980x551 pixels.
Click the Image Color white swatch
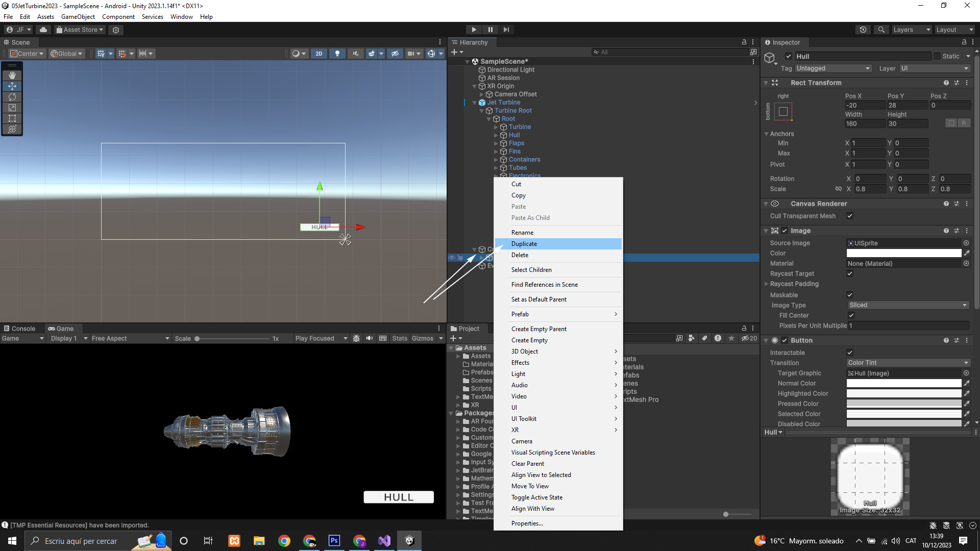point(903,253)
